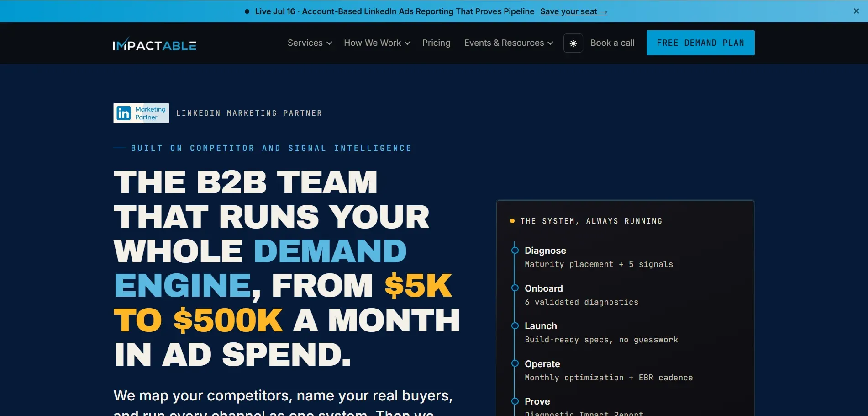Click the Diagnose step circle marker
The image size is (868, 416).
515,251
